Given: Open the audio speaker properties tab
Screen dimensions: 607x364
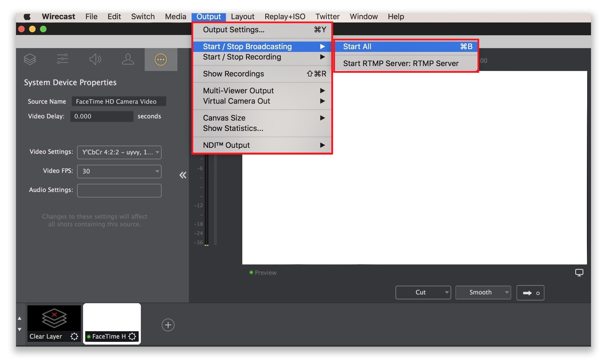Looking at the screenshot, I should [95, 59].
